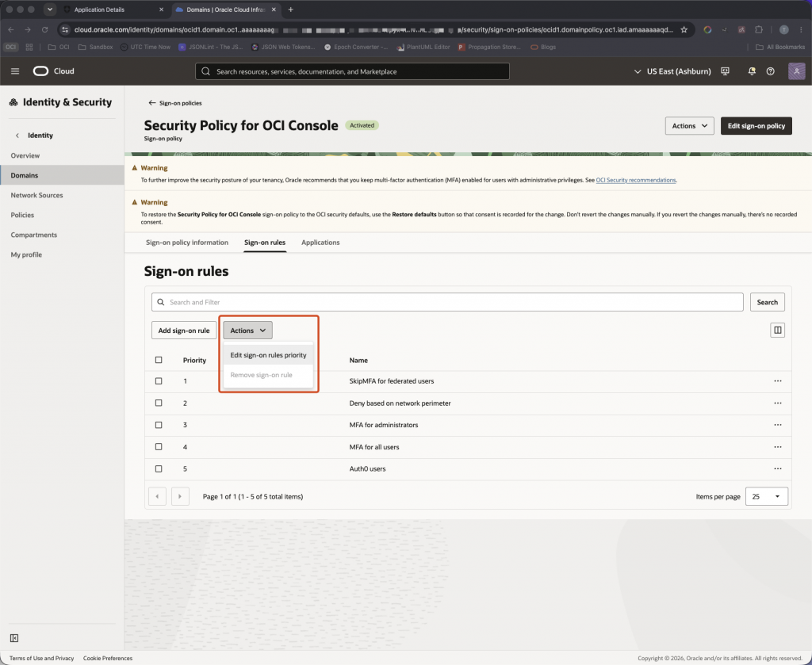Open Actions dropdown beside Edit sign-on policy

tap(689, 126)
